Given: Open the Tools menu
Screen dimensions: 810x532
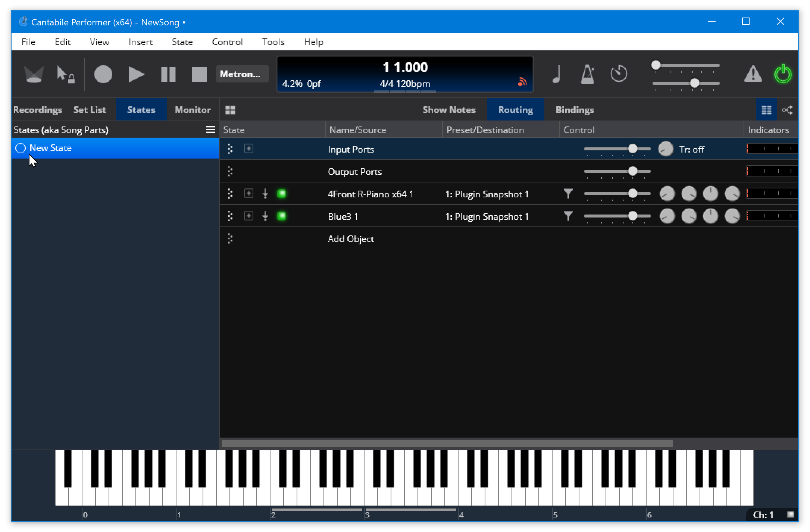Looking at the screenshot, I should (x=273, y=42).
